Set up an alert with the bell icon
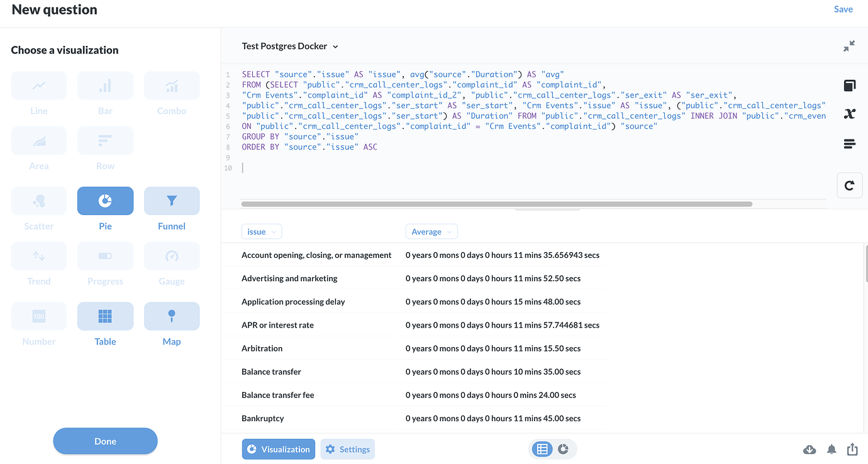This screenshot has width=868, height=464. tap(831, 449)
